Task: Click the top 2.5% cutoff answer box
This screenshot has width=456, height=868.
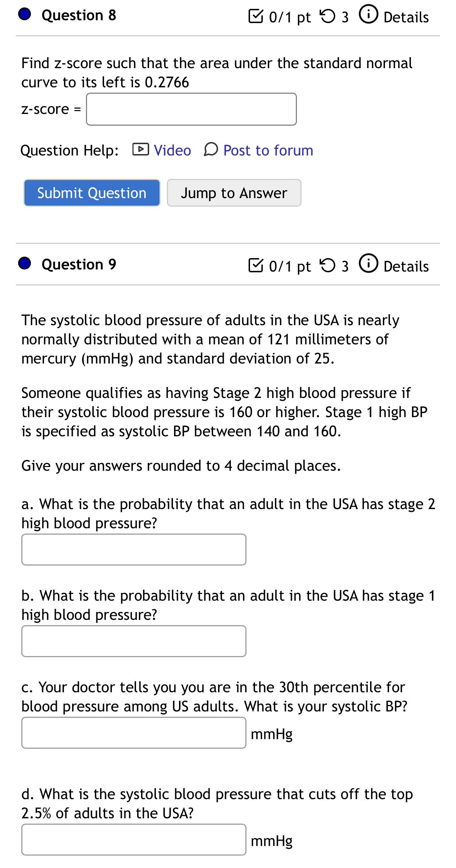Action: tap(134, 840)
